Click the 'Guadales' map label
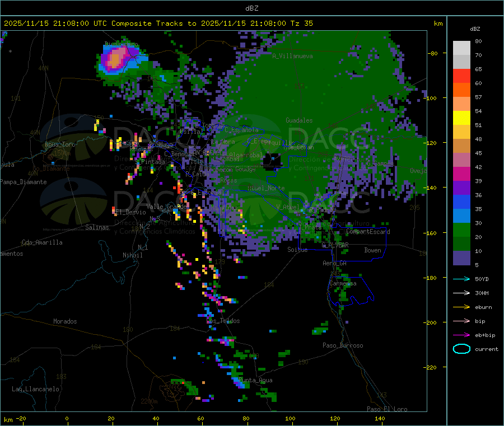Image resolution: width=504 pixels, height=426 pixels. click(299, 120)
